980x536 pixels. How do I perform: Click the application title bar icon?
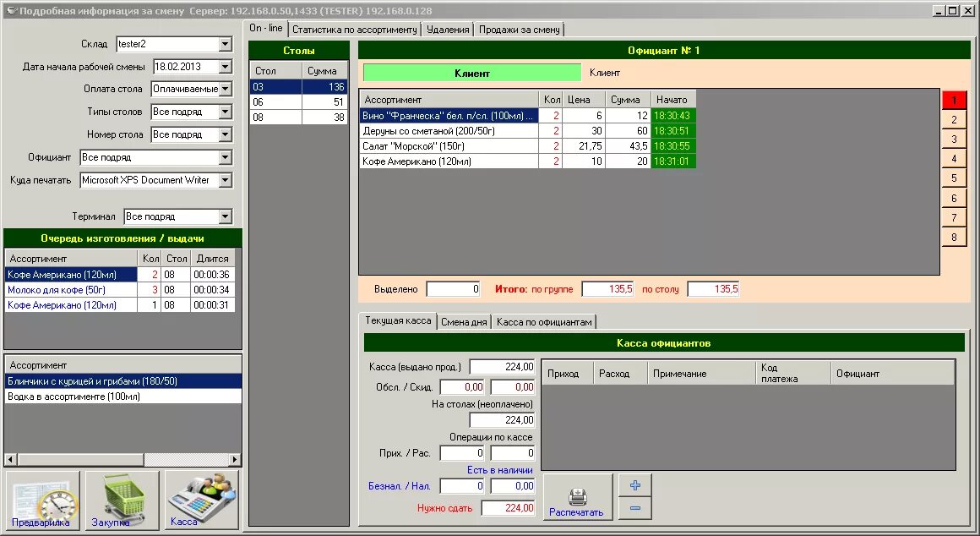11,11
